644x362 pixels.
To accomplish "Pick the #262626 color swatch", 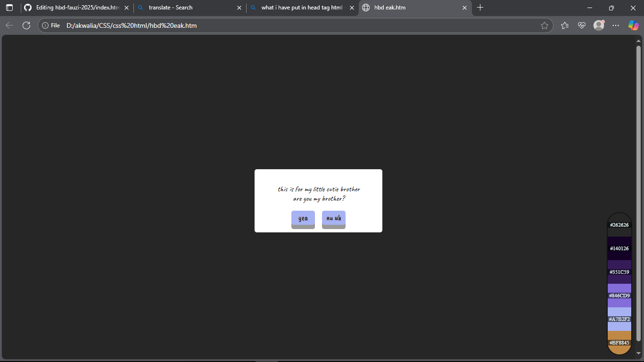I will pos(619,225).
